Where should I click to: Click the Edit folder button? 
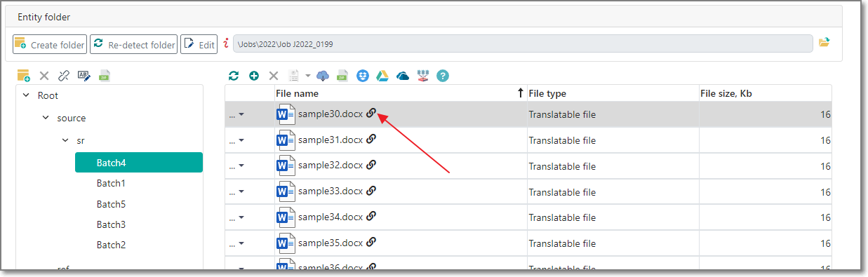pyautogui.click(x=199, y=44)
